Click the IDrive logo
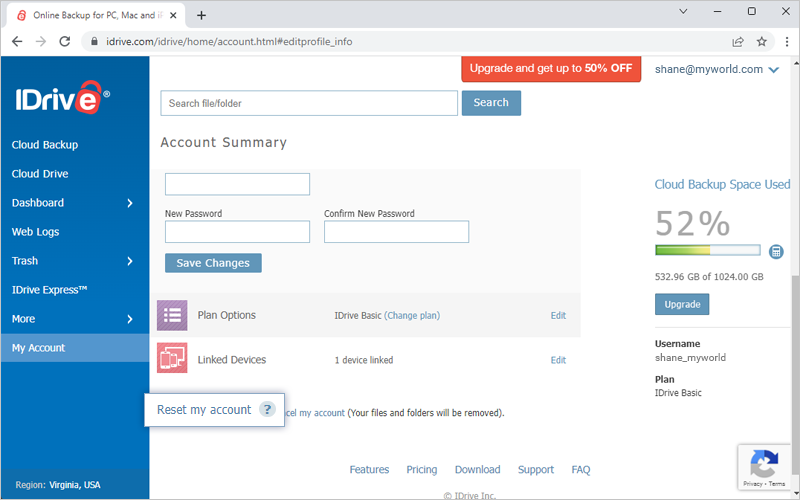The image size is (800, 500). click(62, 97)
